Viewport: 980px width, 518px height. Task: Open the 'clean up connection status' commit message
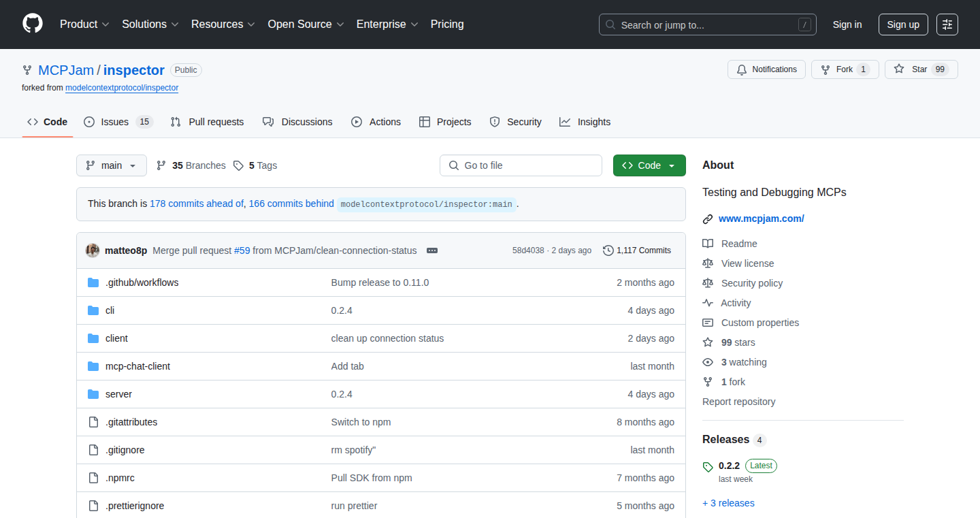[387, 338]
